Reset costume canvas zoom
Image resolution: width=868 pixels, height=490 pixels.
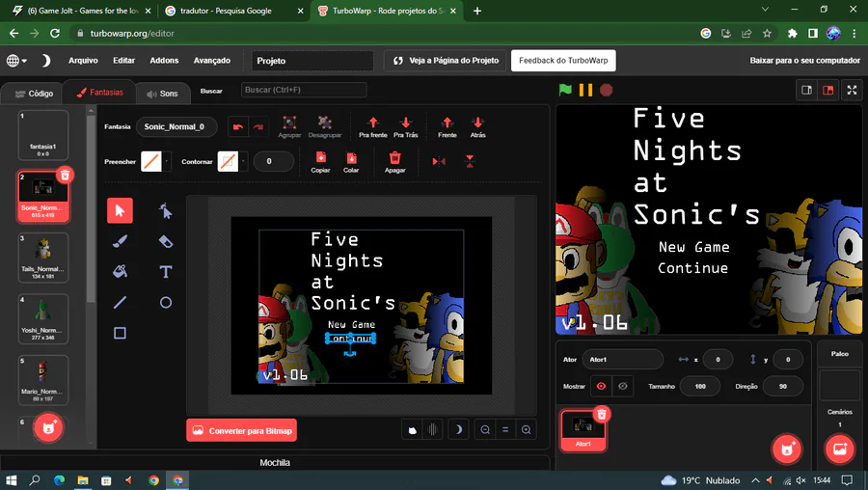(x=505, y=429)
